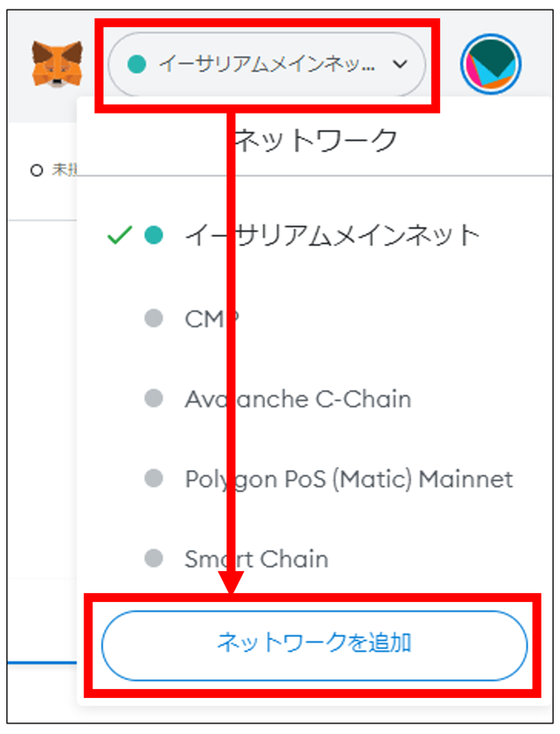The image size is (560, 734).
Task: Click the gray dot next to CMP
Action: [155, 319]
